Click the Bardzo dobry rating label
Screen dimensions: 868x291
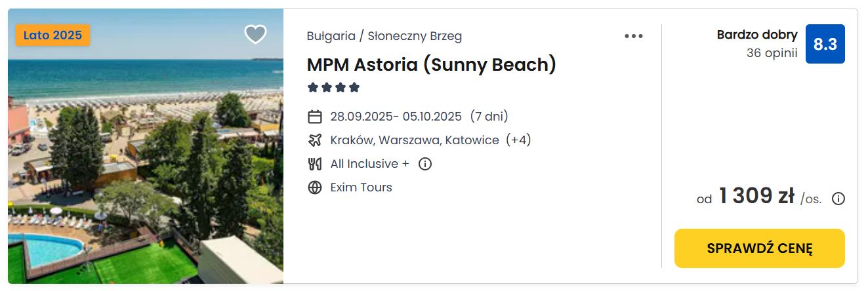pyautogui.click(x=757, y=35)
